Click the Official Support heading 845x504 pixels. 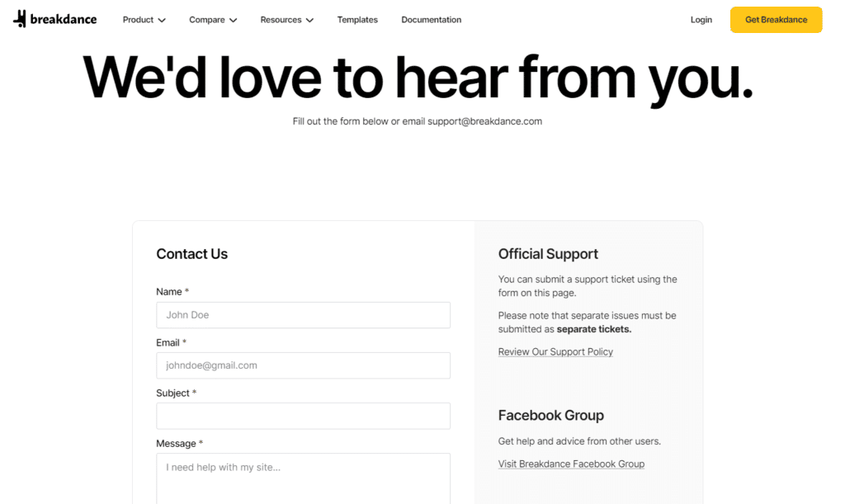548,254
